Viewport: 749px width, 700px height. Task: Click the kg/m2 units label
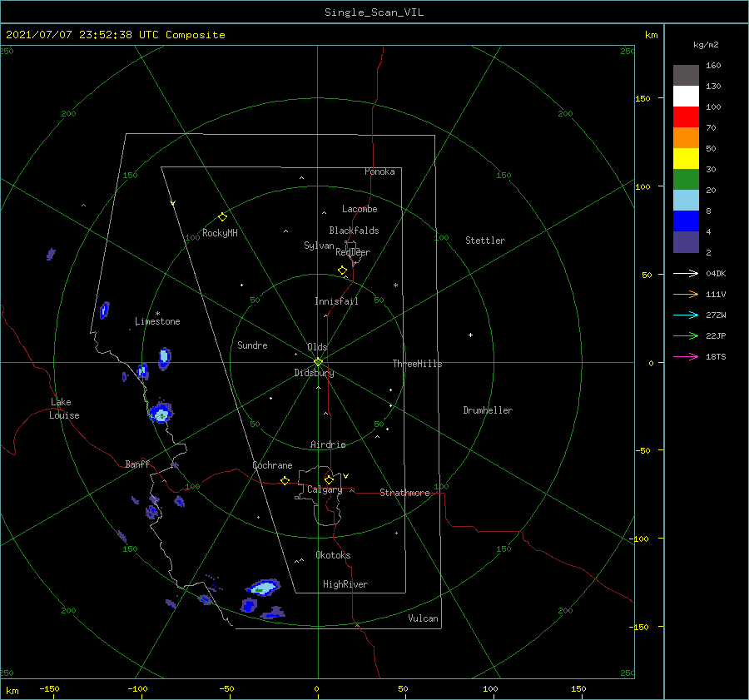pos(706,45)
